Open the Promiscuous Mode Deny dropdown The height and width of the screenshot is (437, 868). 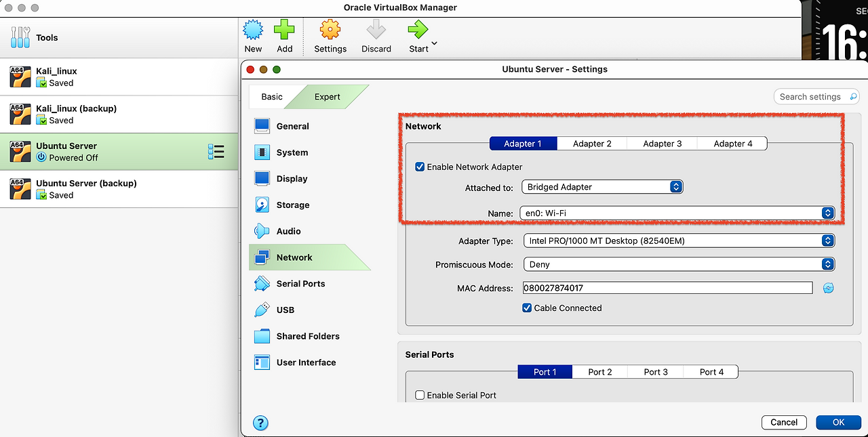679,264
